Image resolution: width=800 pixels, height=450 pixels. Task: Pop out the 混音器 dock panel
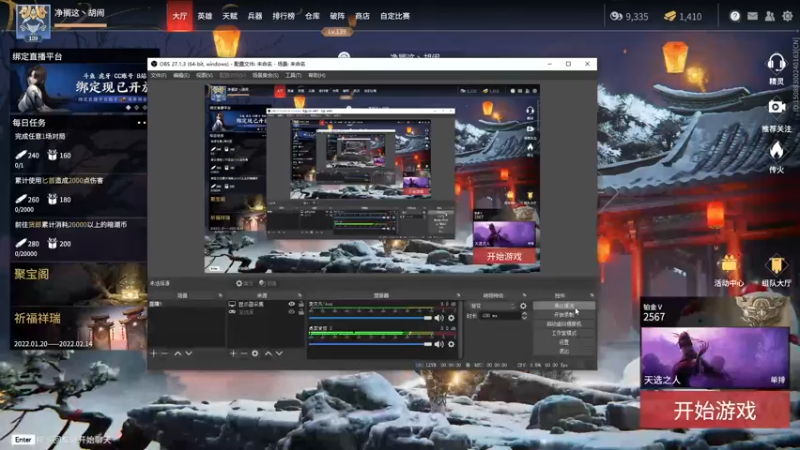click(458, 295)
